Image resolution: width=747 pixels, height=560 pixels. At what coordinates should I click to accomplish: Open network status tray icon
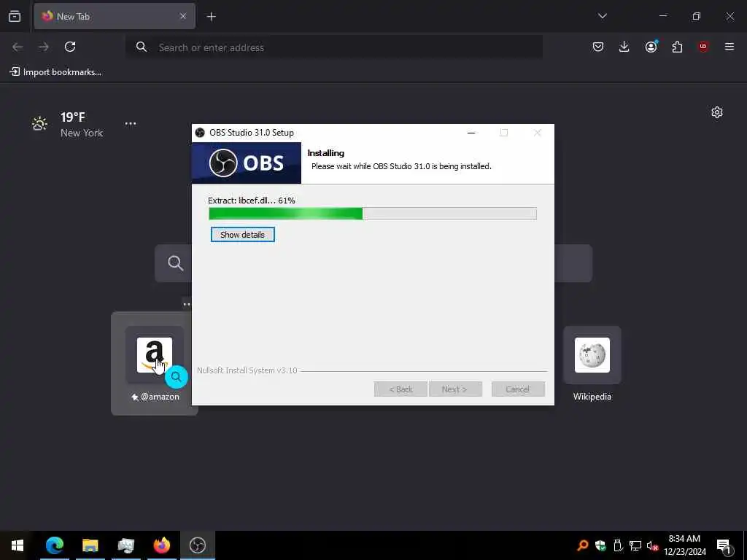click(x=635, y=545)
